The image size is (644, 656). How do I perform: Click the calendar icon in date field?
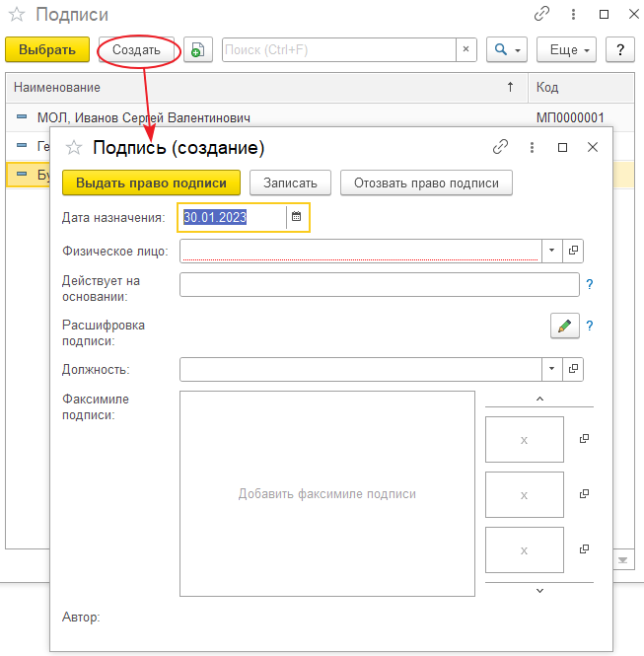click(296, 217)
